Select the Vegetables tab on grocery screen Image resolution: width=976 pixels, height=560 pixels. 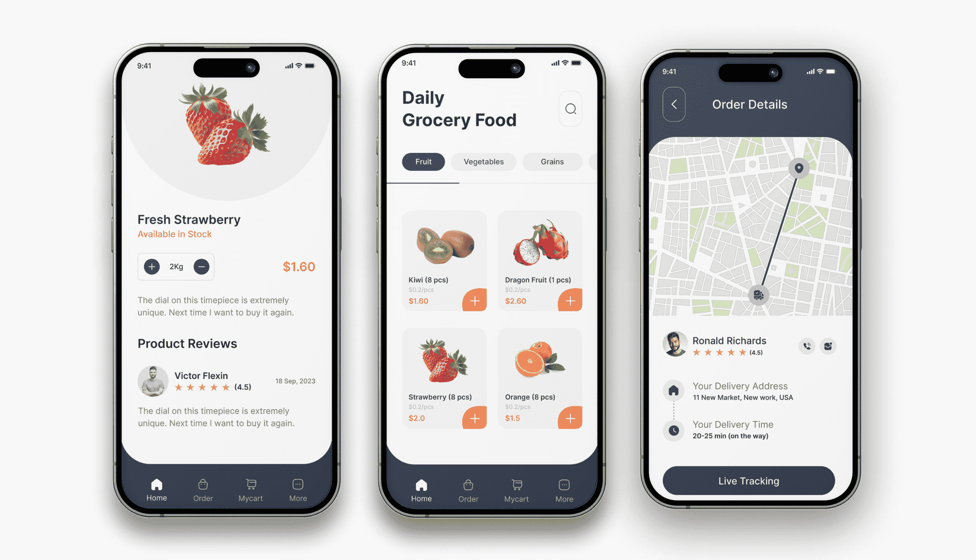click(x=483, y=161)
